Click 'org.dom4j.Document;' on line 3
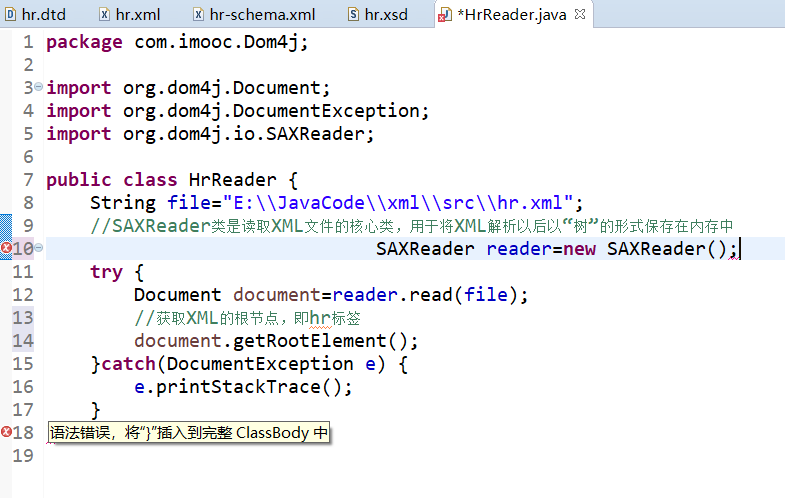Screen dimensions: 785x498 (x=227, y=88)
